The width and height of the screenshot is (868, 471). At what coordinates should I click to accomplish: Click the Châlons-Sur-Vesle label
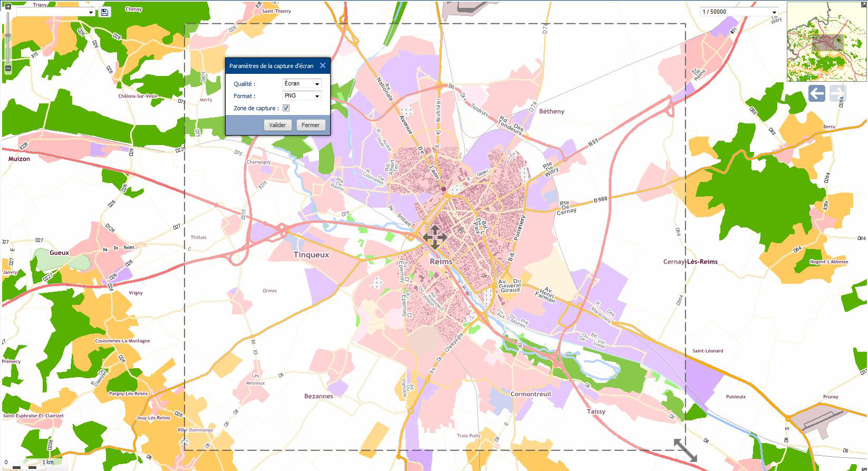tap(138, 96)
